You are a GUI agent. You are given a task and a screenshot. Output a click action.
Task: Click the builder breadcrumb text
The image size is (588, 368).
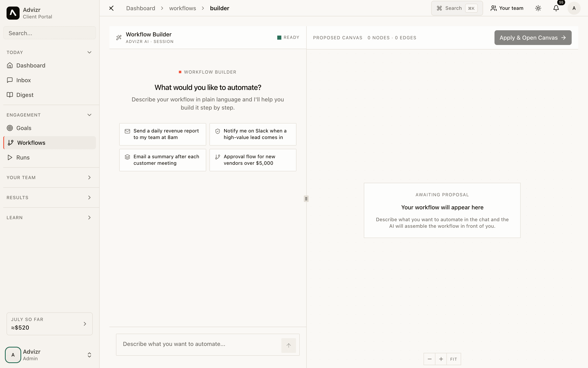pyautogui.click(x=220, y=8)
